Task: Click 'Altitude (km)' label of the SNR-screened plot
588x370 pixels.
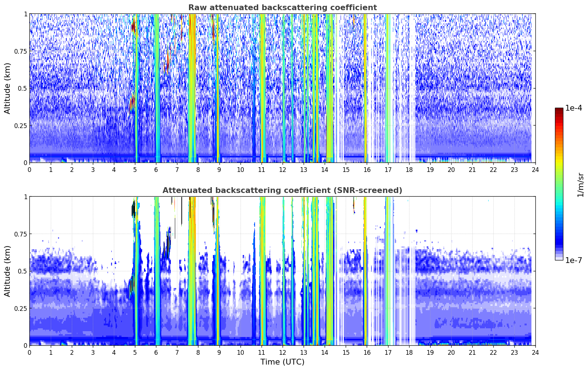Action: 8,271
